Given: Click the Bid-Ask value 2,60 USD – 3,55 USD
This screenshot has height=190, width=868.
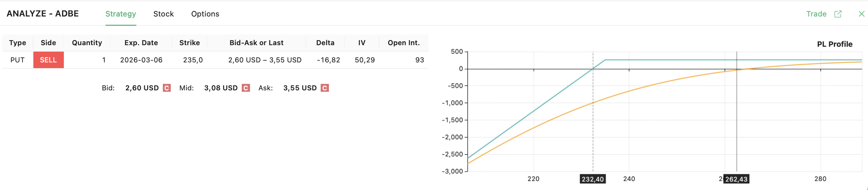Looking at the screenshot, I should [x=265, y=60].
